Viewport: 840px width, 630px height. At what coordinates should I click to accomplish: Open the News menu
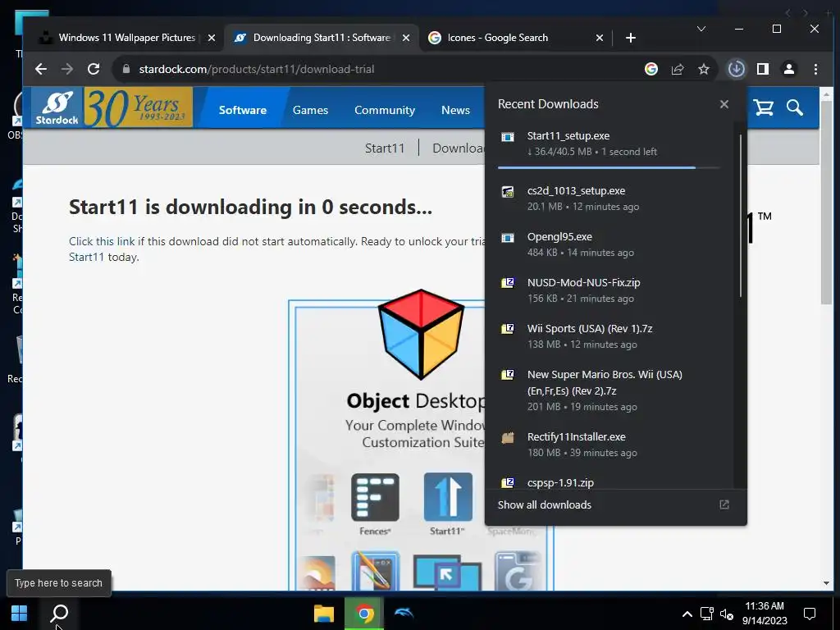(455, 110)
